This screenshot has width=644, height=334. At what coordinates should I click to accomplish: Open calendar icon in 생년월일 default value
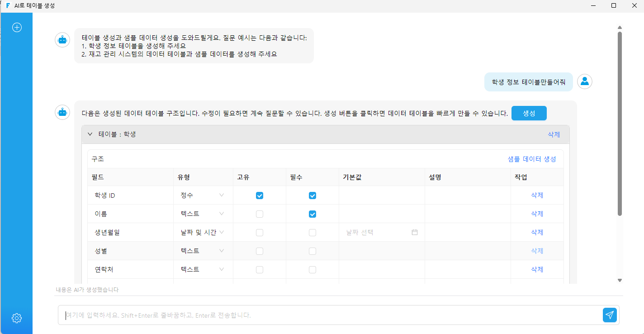click(x=415, y=232)
